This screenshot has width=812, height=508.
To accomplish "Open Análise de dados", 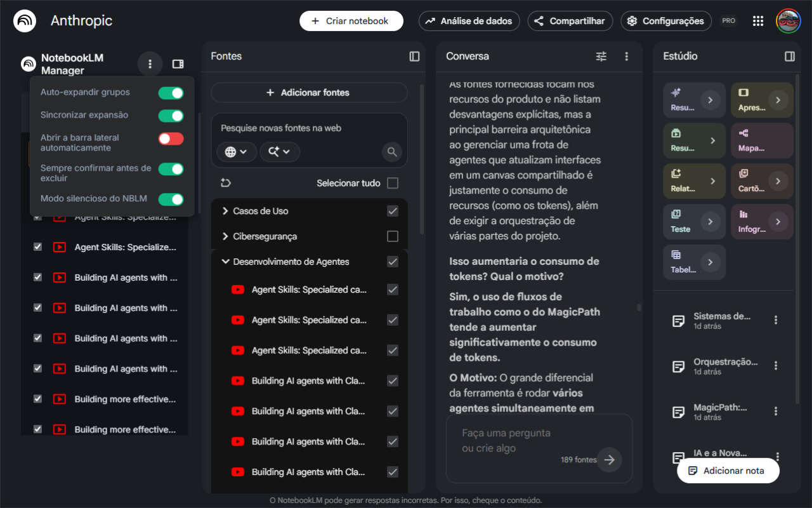I will click(x=469, y=21).
